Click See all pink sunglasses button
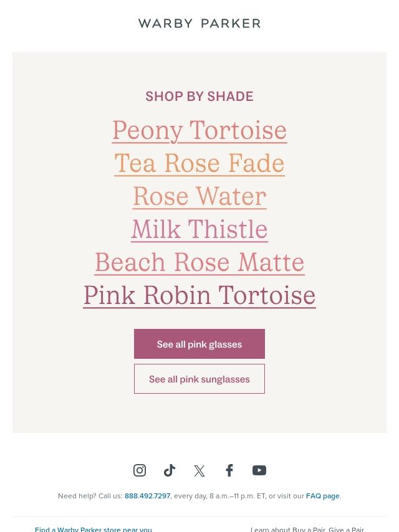Screen dimensions: 399x532 (199, 379)
